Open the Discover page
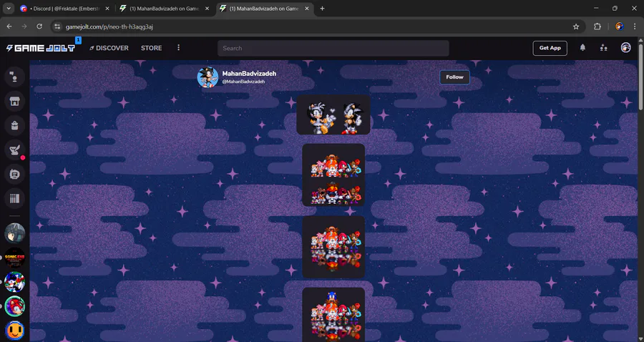 pyautogui.click(x=109, y=48)
